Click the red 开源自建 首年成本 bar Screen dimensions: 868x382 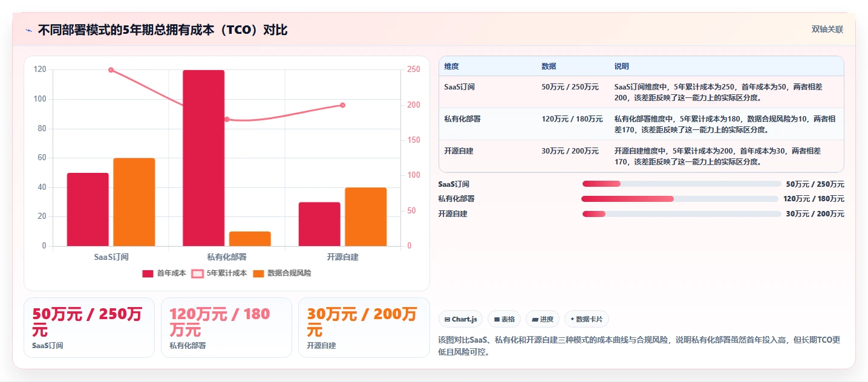tap(319, 224)
